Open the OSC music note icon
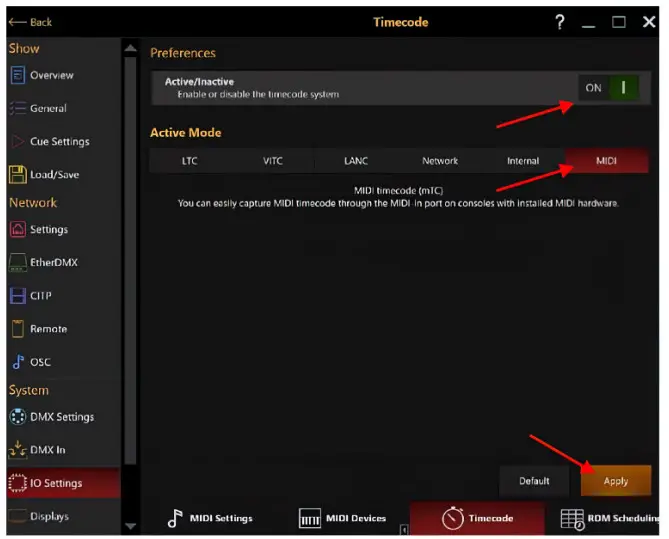 (17, 362)
